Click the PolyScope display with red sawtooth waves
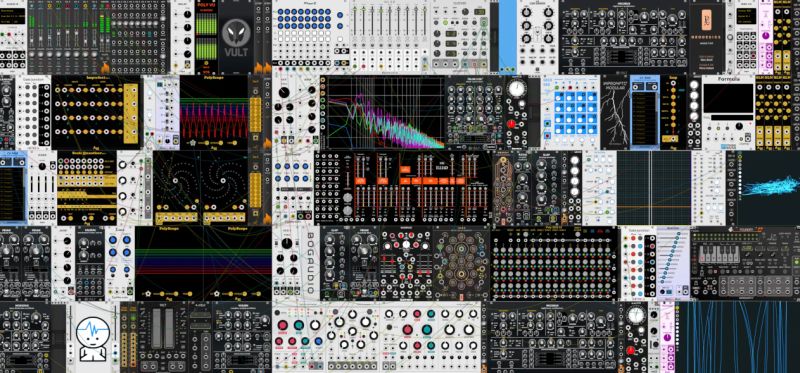The height and width of the screenshot is (373, 800). tap(214, 112)
